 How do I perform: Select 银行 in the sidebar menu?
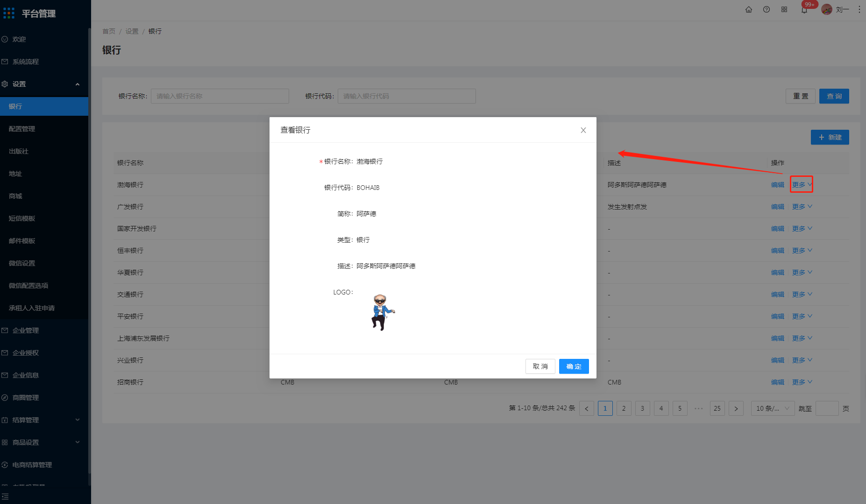pyautogui.click(x=44, y=106)
